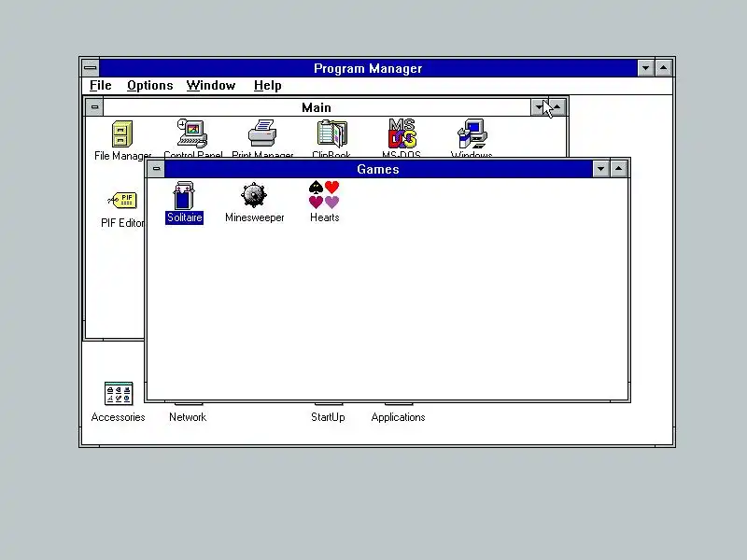Open Program Manager's control menu box
747x560 pixels.
pyautogui.click(x=90, y=68)
